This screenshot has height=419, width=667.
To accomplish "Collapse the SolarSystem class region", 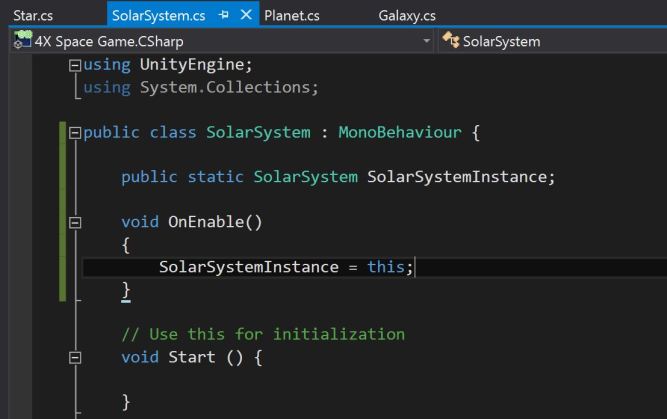I will coord(74,133).
